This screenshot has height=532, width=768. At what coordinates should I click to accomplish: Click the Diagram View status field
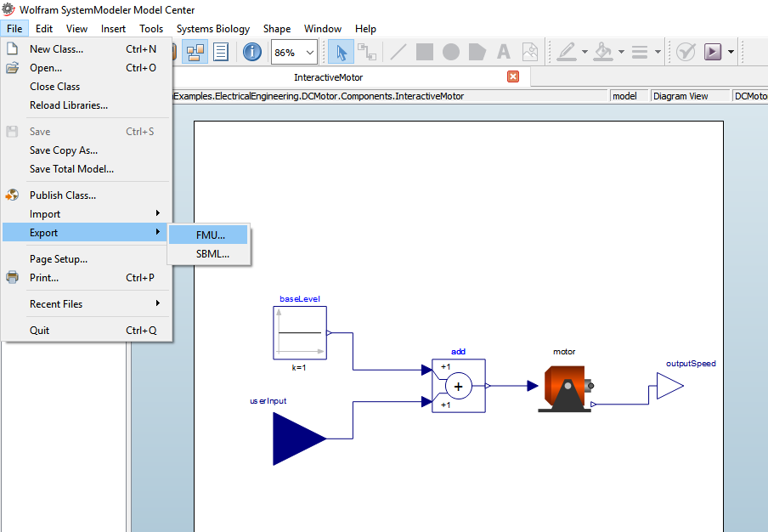690,96
